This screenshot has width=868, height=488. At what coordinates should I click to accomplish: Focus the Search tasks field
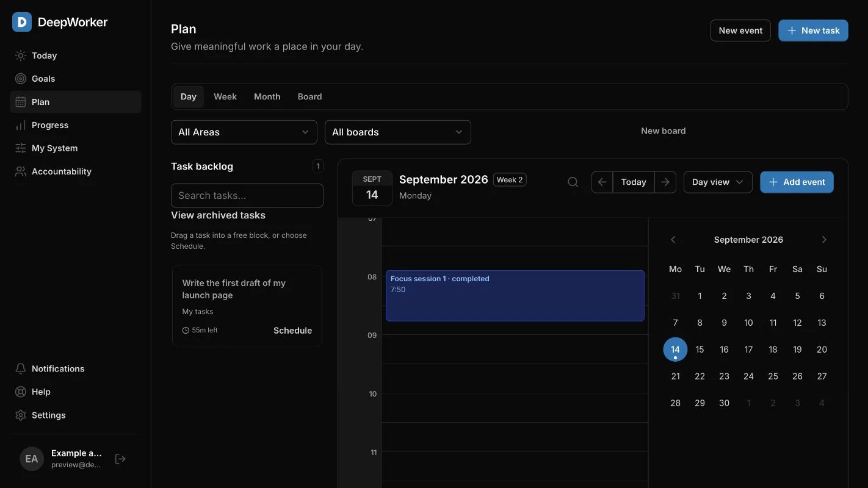coord(247,196)
